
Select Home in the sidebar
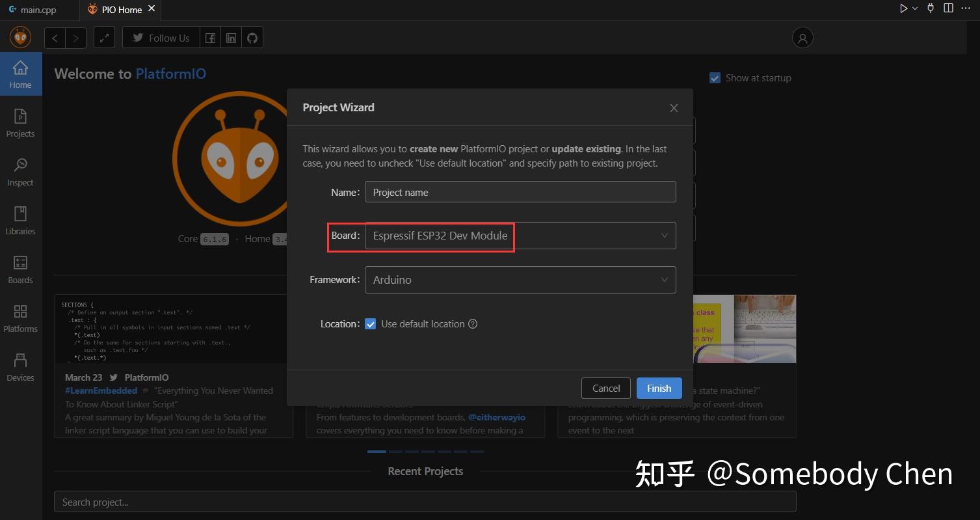tap(21, 74)
